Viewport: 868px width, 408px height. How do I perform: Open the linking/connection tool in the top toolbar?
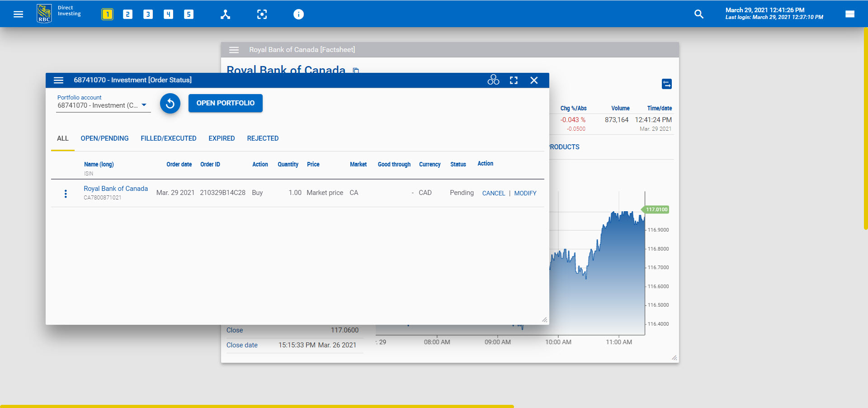pos(226,14)
